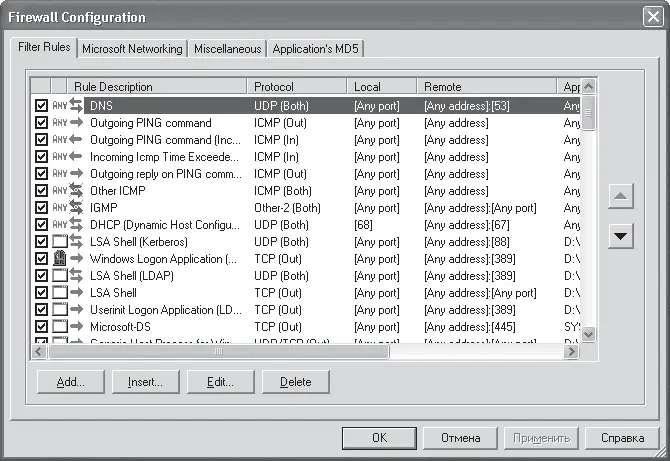This screenshot has height=461, width=670.
Task: Uncheck the DNS rule checkbox
Action: click(41, 106)
